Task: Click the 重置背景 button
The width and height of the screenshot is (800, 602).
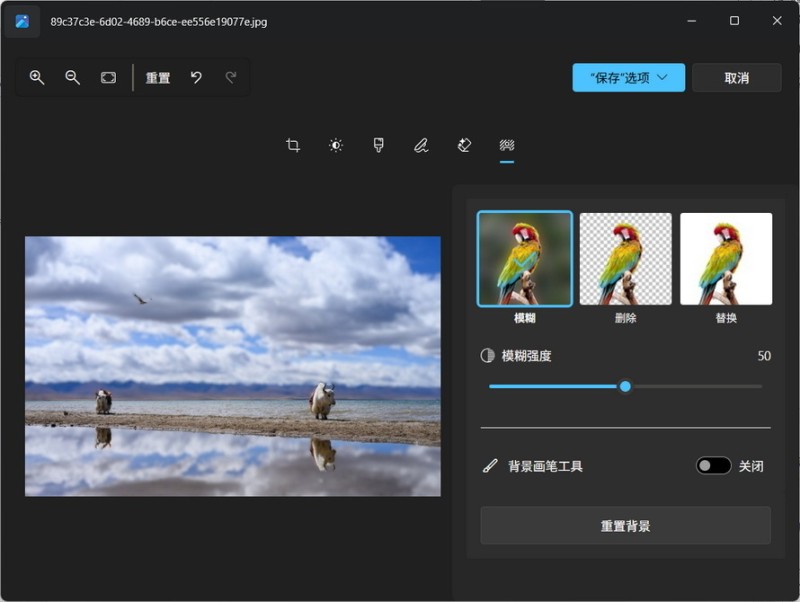Action: tap(625, 525)
